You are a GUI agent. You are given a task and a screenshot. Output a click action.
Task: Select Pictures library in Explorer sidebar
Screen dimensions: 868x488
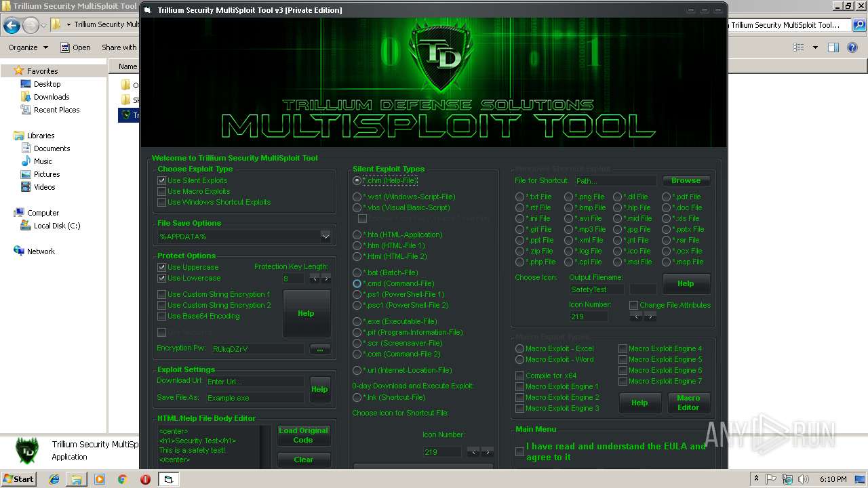click(40, 174)
